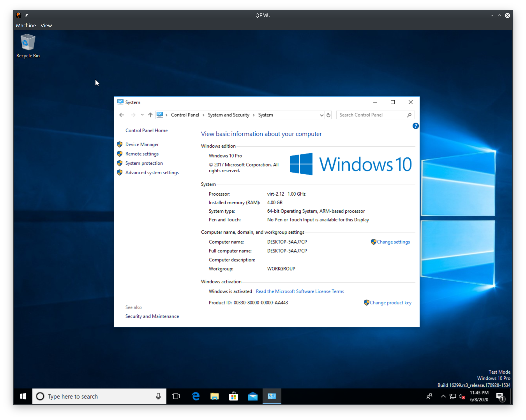This screenshot has width=526, height=420.
Task: Click the shield icon beside Remote settings
Action: [120, 154]
